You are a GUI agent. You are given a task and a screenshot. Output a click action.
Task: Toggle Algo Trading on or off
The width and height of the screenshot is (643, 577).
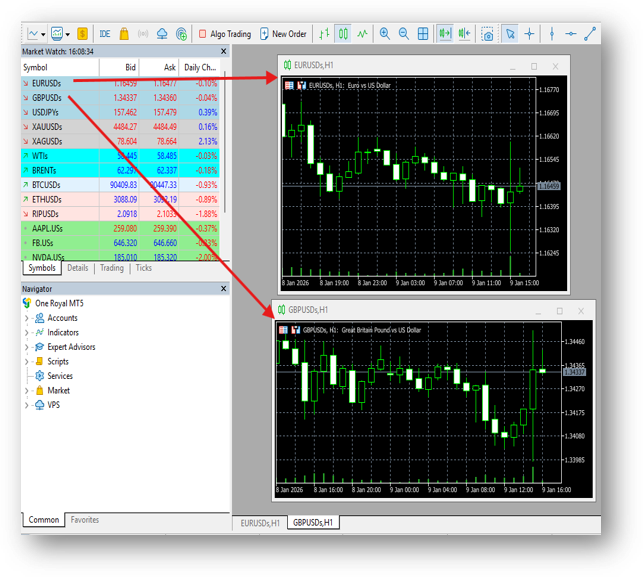(225, 34)
